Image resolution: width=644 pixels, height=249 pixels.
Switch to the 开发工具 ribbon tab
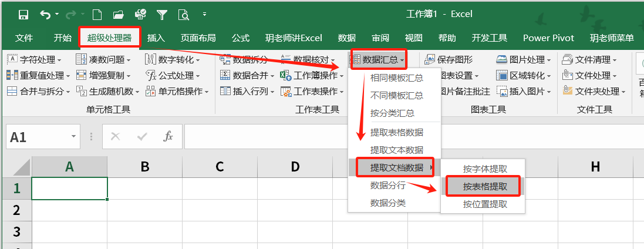[x=489, y=38]
